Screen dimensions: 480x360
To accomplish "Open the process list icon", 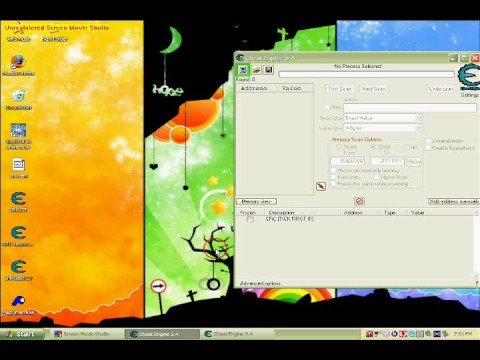I will 243,70.
